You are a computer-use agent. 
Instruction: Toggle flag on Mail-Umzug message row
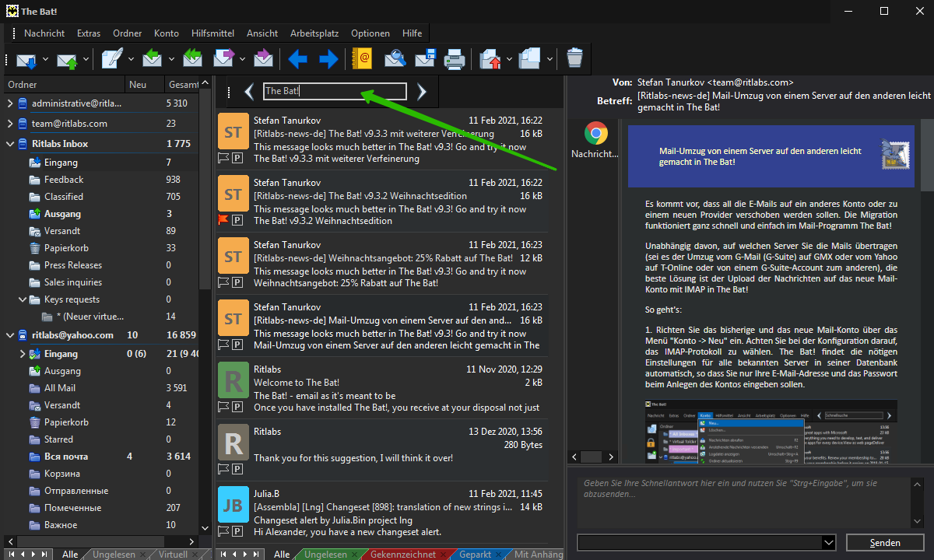coord(223,345)
